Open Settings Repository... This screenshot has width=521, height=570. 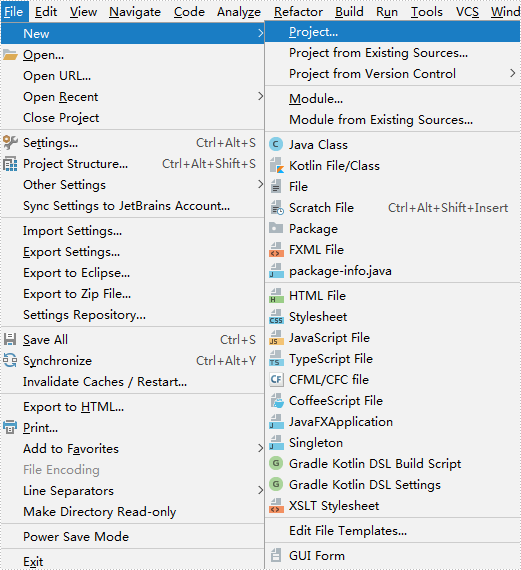(x=132, y=315)
